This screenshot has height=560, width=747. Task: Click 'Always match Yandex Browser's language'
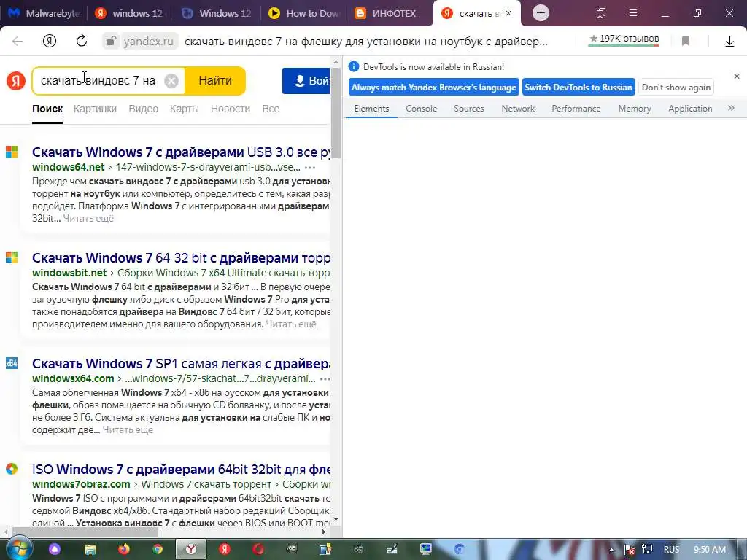pyautogui.click(x=434, y=87)
